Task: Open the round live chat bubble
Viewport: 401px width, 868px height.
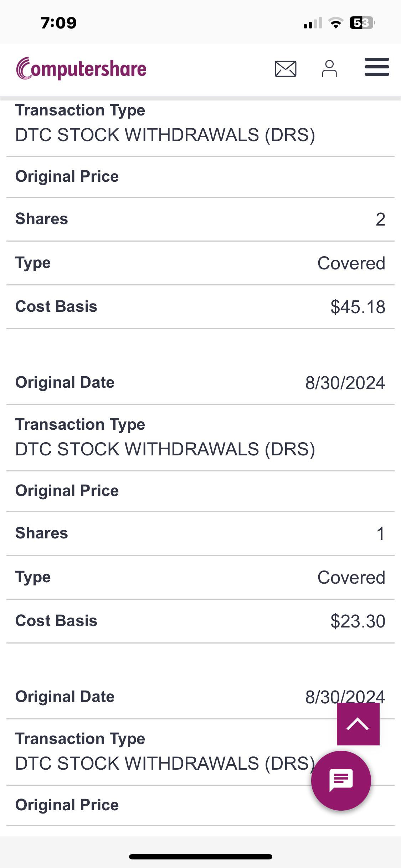Action: pos(341,780)
